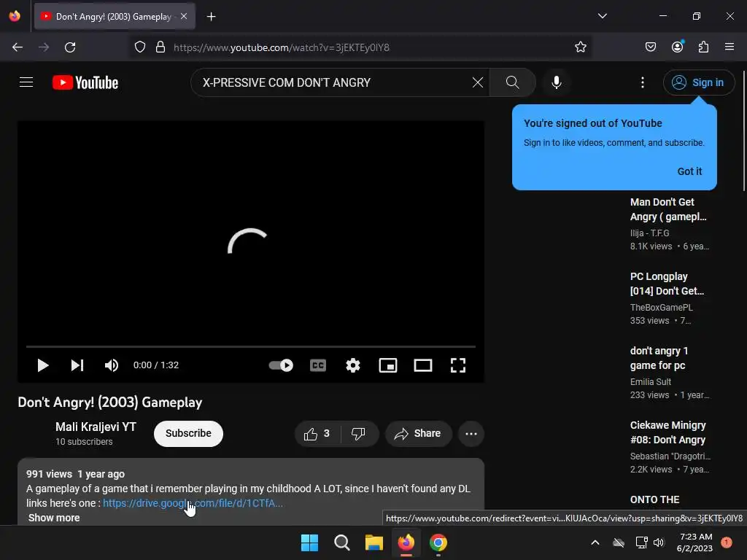Show hidden system tray icons

pos(595,542)
